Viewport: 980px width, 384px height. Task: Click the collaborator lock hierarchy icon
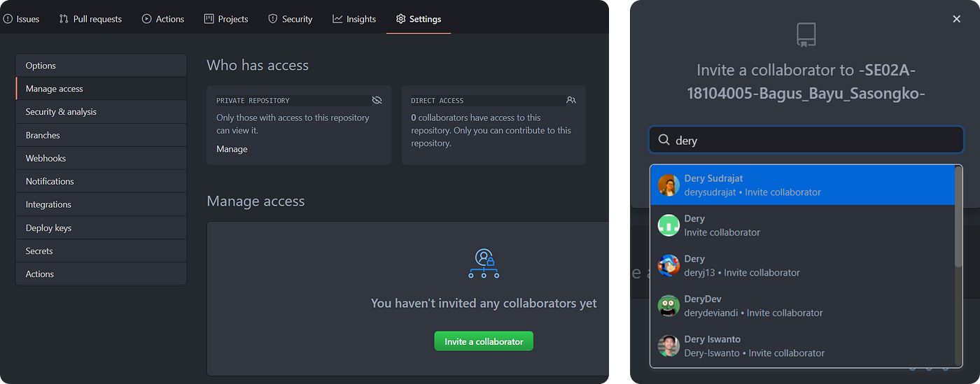[x=484, y=264]
